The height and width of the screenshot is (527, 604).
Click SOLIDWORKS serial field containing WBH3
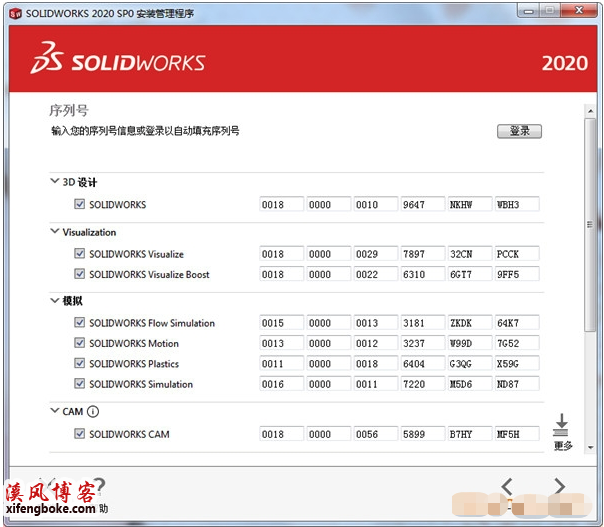coord(517,204)
